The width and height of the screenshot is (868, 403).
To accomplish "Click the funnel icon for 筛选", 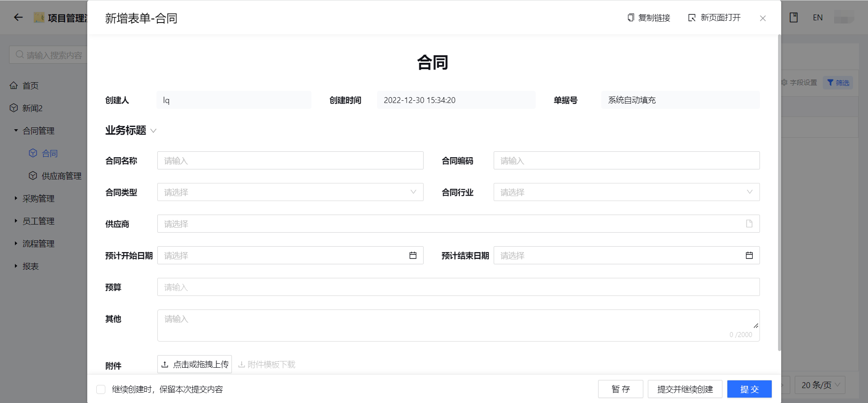I will tap(830, 83).
